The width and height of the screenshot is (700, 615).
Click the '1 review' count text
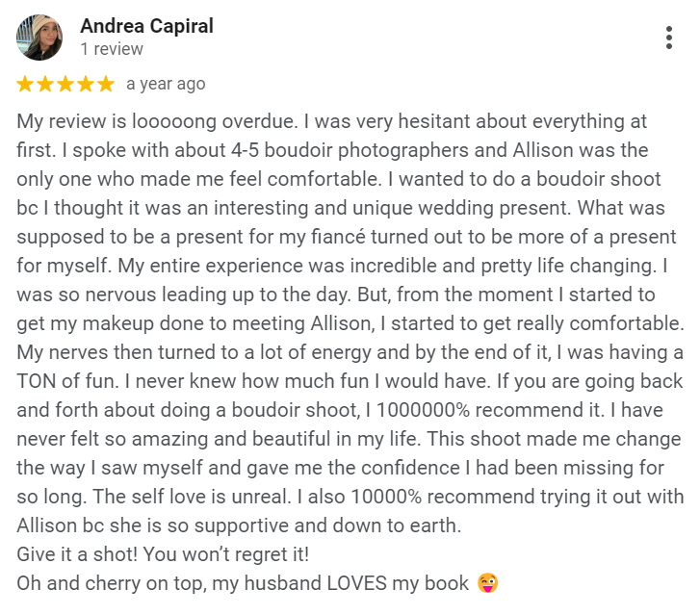pos(112,49)
